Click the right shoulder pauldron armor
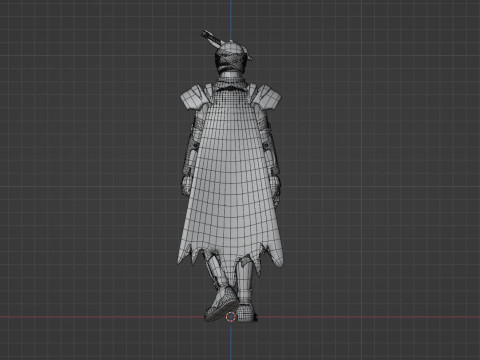This screenshot has width=480, height=360. pyautogui.click(x=268, y=96)
